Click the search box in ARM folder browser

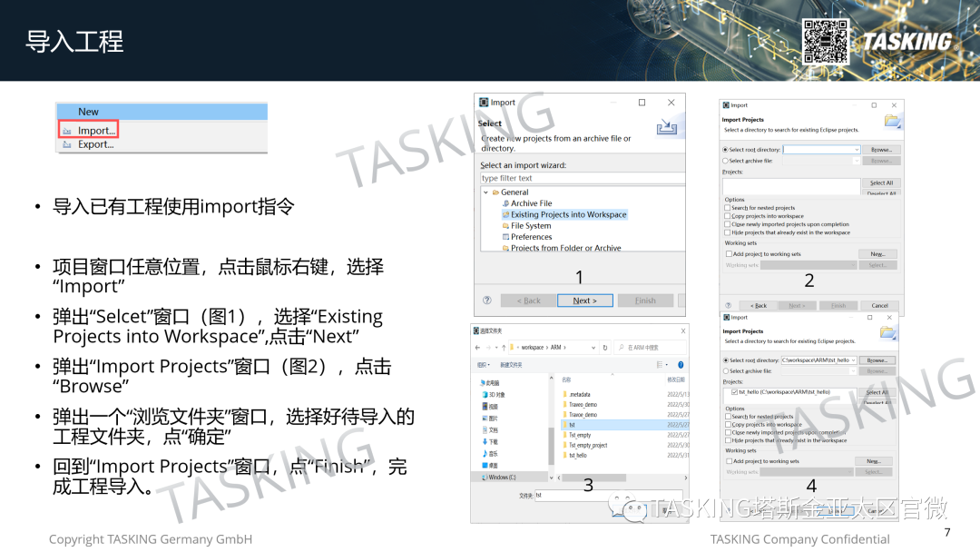650,347
